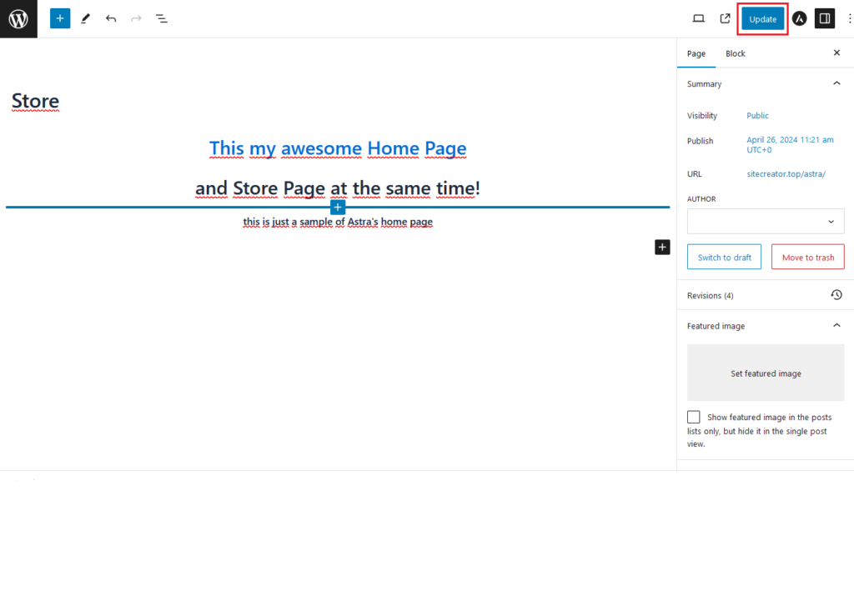The width and height of the screenshot is (854, 616).
Task: Collapse the Featured image section
Action: [x=836, y=326]
